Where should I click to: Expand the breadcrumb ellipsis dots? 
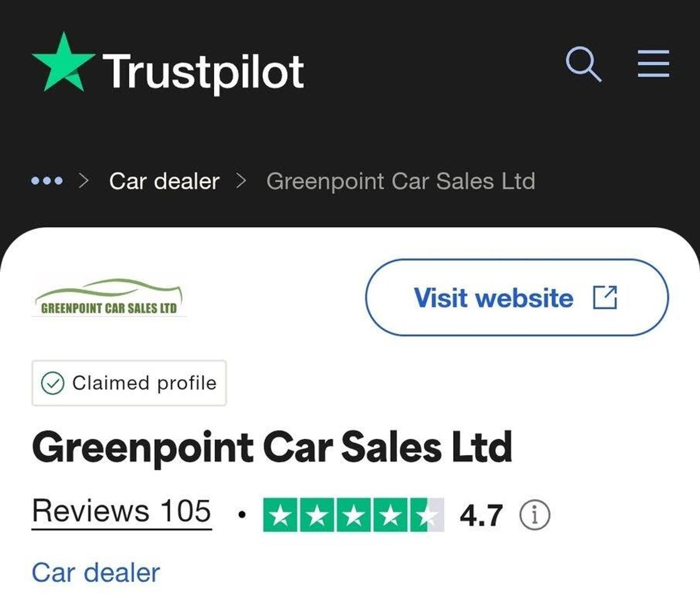click(47, 181)
